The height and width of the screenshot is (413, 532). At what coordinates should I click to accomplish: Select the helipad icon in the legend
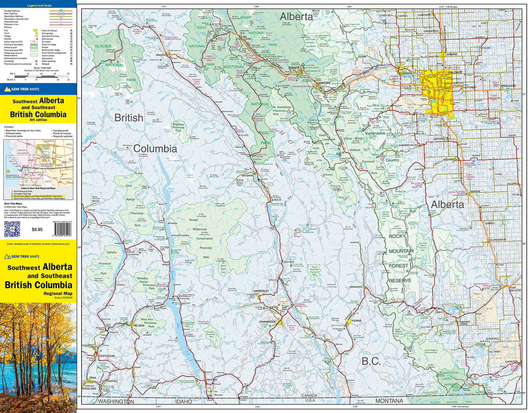pos(71,64)
